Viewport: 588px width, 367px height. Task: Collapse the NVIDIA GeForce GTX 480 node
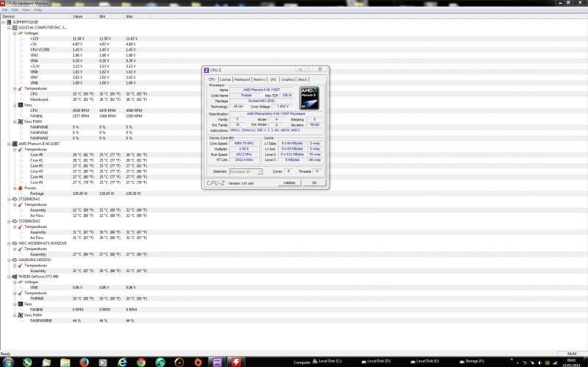pos(9,277)
